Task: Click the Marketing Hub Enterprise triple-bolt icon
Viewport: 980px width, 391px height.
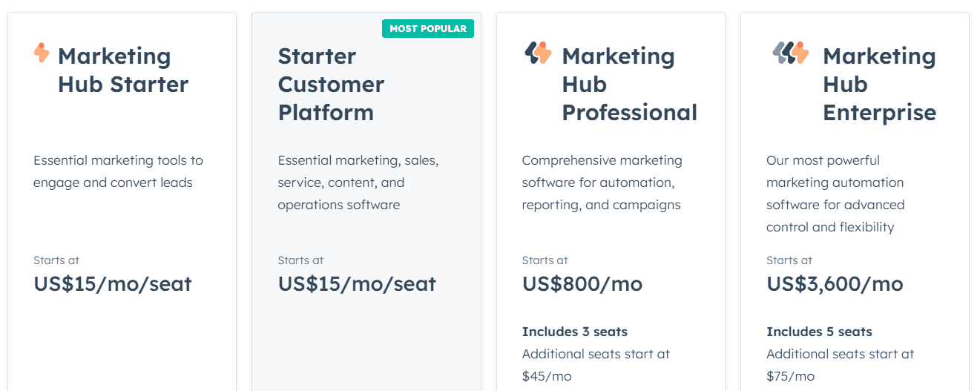Action: point(790,53)
